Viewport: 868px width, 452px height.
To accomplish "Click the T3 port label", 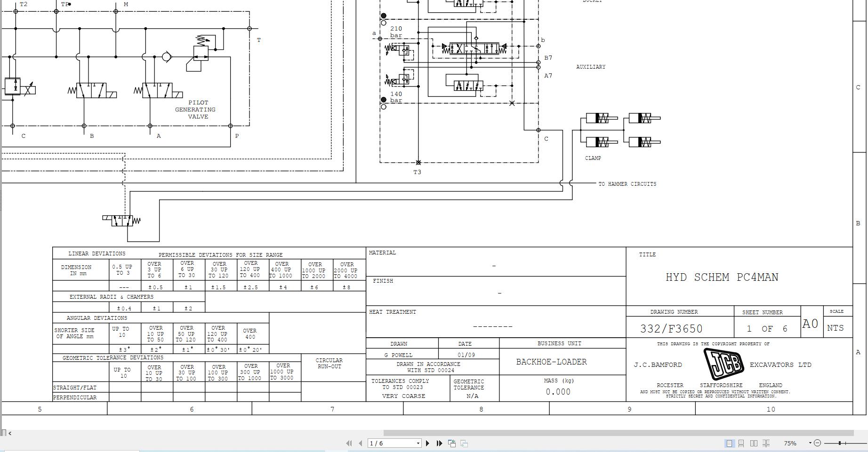I will [417, 172].
